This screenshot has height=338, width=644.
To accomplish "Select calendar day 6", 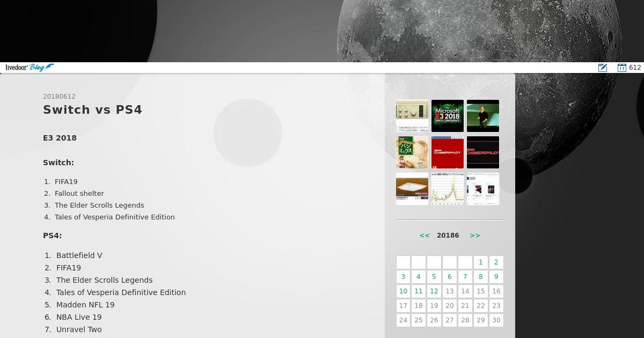I will (450, 277).
